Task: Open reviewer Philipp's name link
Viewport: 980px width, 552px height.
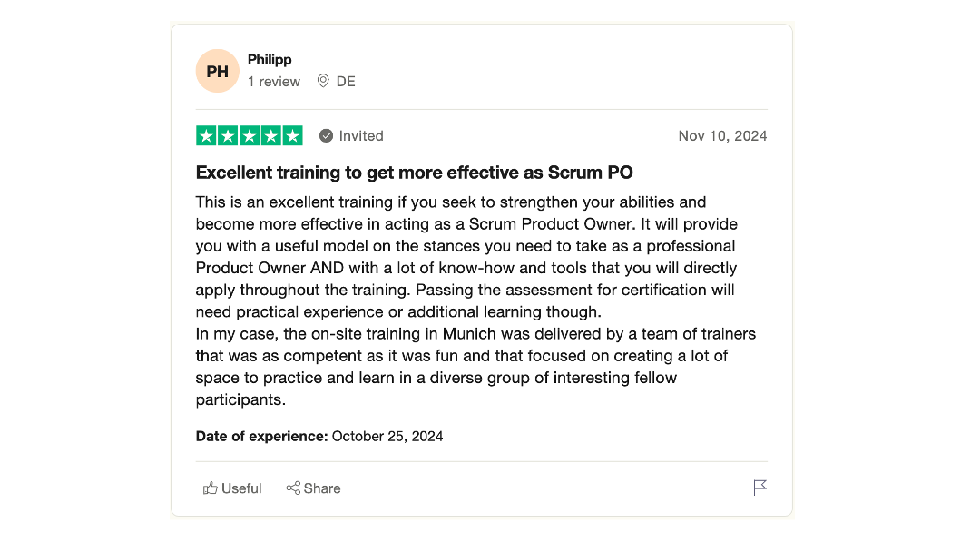Action: tap(269, 59)
